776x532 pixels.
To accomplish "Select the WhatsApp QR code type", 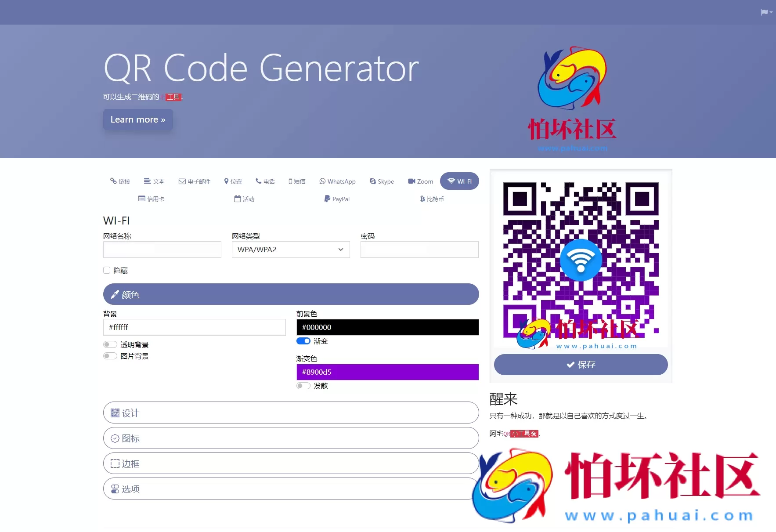I will 337,181.
